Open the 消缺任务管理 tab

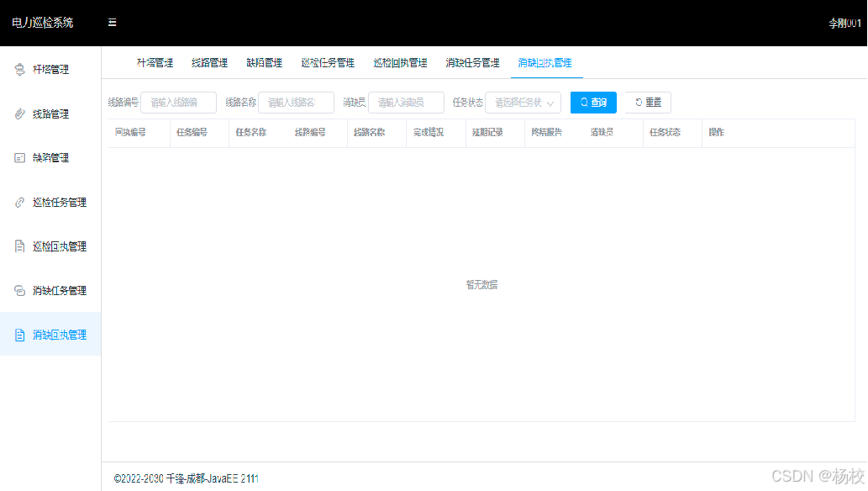point(471,62)
